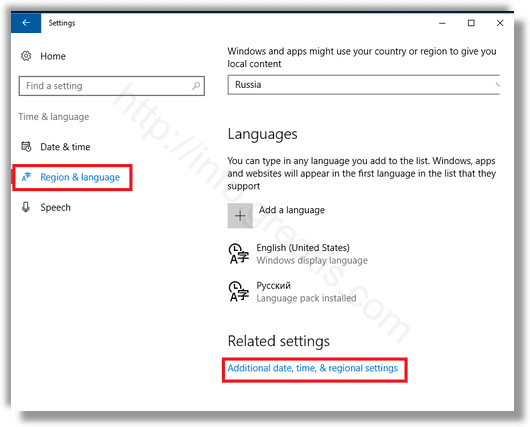Maximize the Settings window
This screenshot has height=427, width=530.
[x=471, y=23]
